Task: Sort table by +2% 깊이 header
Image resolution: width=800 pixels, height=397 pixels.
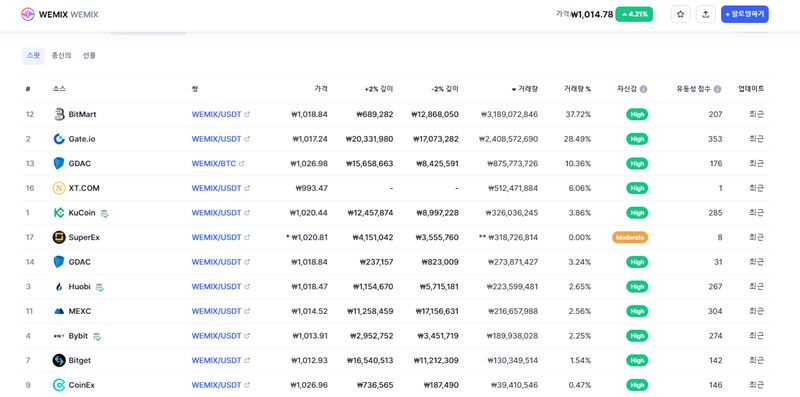Action: pos(379,89)
